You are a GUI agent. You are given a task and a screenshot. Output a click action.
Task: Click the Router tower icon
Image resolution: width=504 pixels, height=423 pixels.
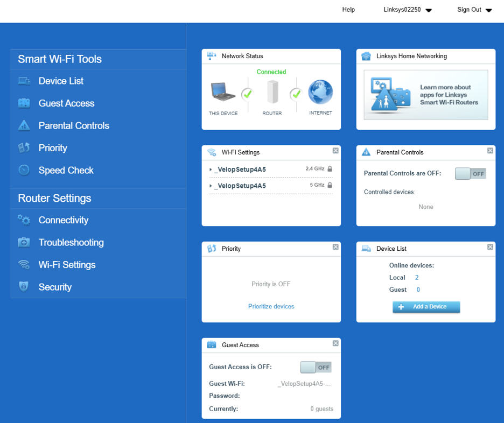[x=272, y=92]
